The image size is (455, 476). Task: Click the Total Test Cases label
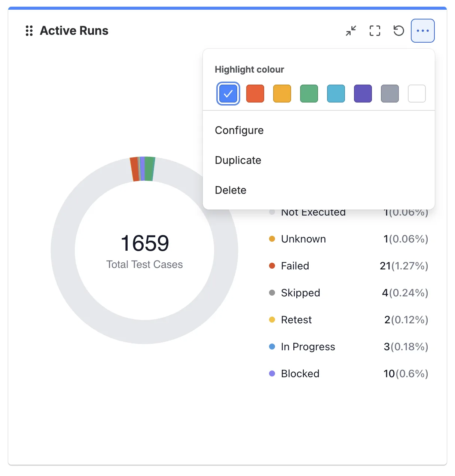point(144,265)
